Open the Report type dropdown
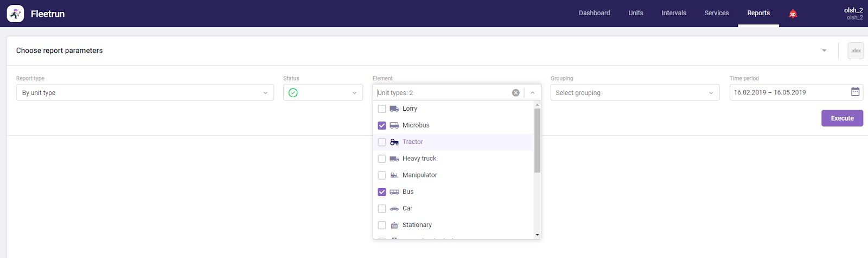868x258 pixels. [145, 93]
